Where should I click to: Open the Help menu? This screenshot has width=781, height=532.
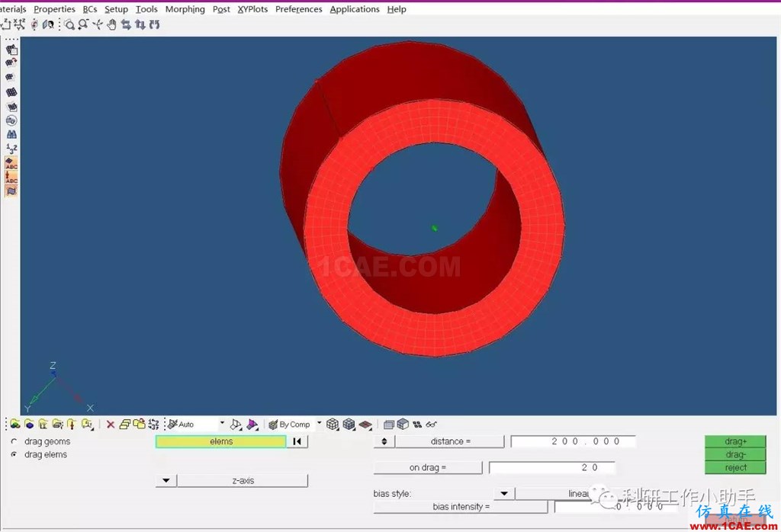tap(397, 9)
